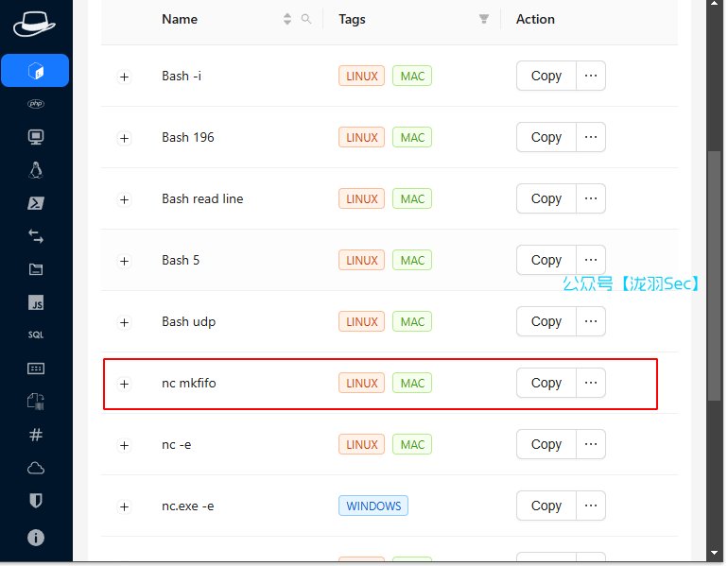This screenshot has width=728, height=566.
Task: Copy the nc mkfifo command
Action: 546,383
